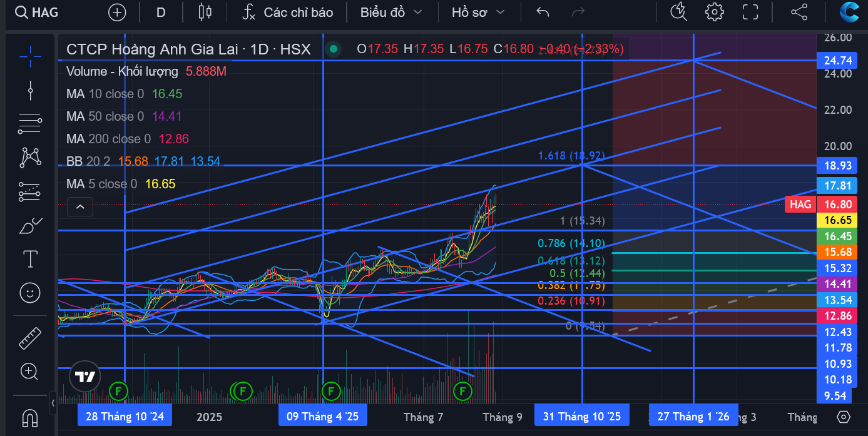Select the 0.236 (10.91) Fibonacci level label

pos(571,301)
